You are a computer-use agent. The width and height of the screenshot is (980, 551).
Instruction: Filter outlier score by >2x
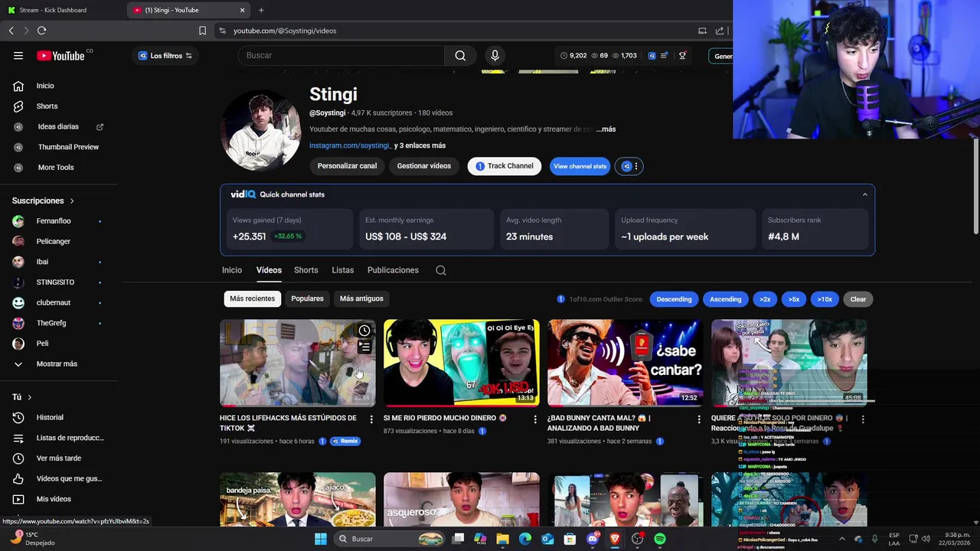765,299
